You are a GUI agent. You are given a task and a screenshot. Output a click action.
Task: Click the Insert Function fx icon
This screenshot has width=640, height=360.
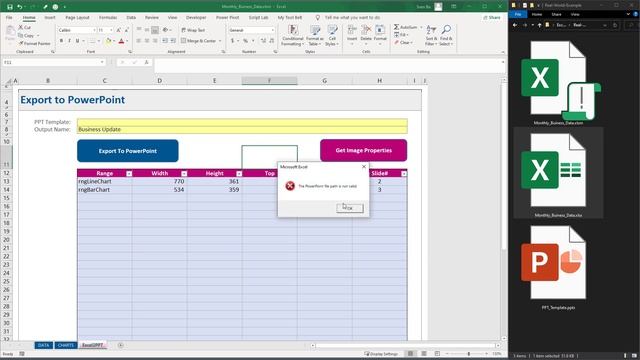147,62
